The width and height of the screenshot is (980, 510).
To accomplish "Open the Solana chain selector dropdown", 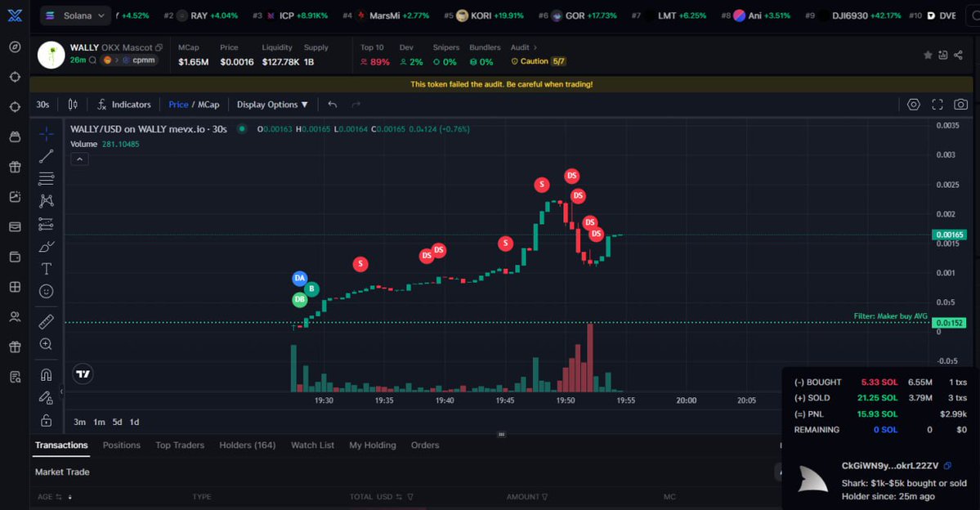I will click(76, 16).
